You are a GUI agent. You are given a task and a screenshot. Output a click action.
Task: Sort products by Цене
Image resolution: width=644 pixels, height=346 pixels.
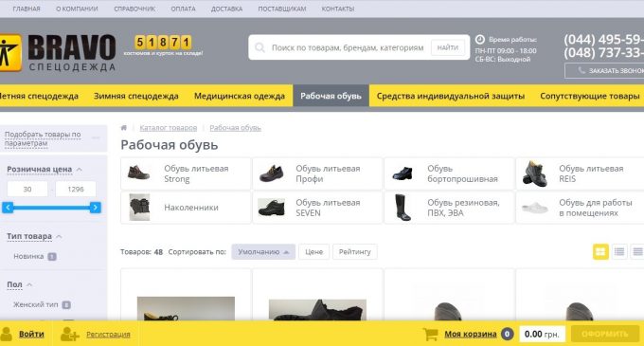pos(313,252)
